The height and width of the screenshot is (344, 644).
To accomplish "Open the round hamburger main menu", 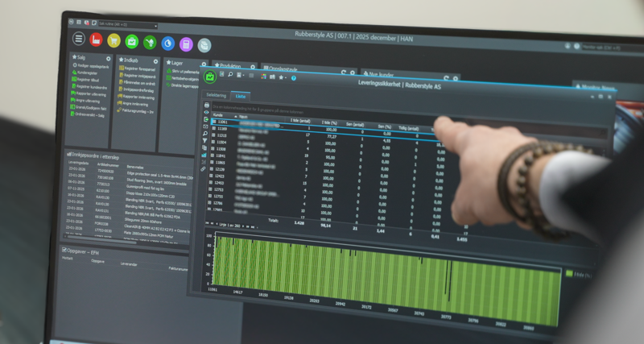I will coord(79,39).
